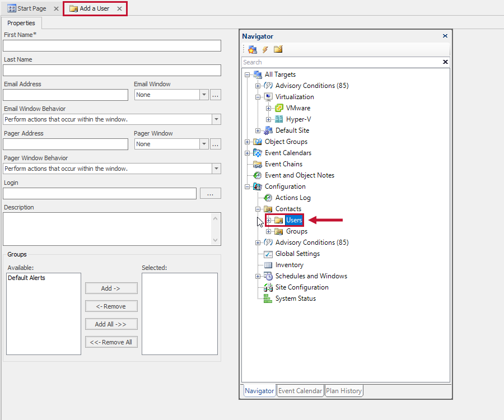The height and width of the screenshot is (420, 504).
Task: Click the leftmost Navigator toolbar icon
Action: click(251, 49)
